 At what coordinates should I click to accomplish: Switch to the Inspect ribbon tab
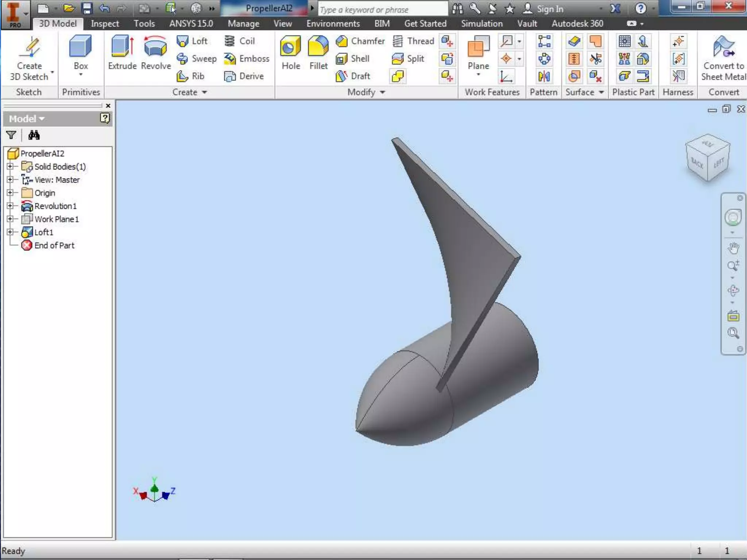pos(105,24)
